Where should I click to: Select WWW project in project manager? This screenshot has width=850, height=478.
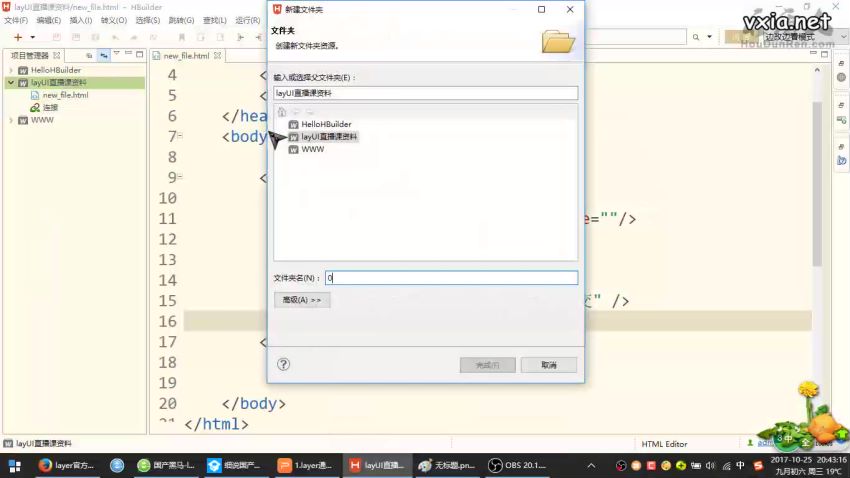[42, 120]
